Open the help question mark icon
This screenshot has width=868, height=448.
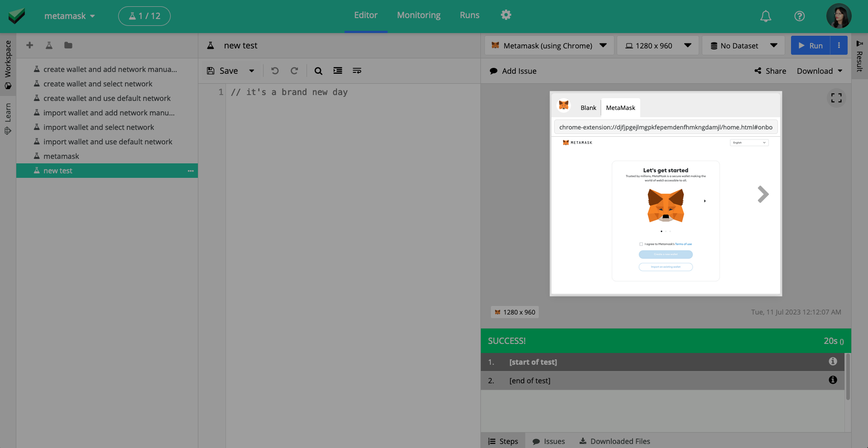800,16
